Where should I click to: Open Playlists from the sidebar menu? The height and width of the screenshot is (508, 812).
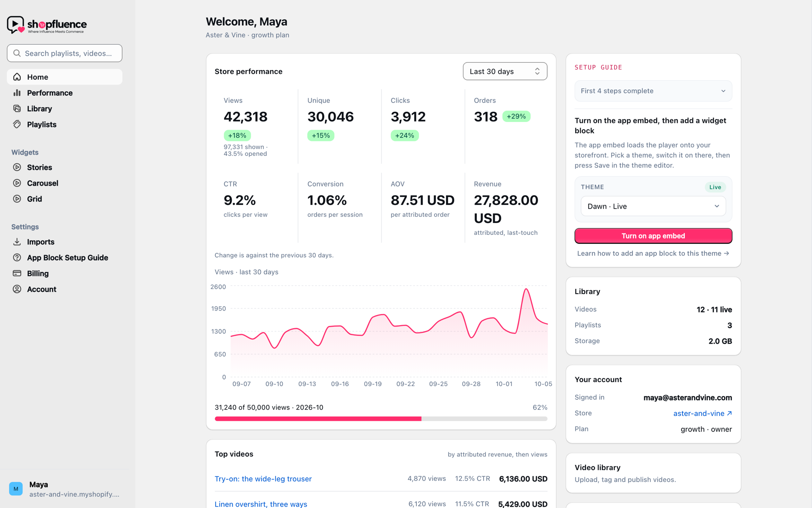[x=65, y=124]
